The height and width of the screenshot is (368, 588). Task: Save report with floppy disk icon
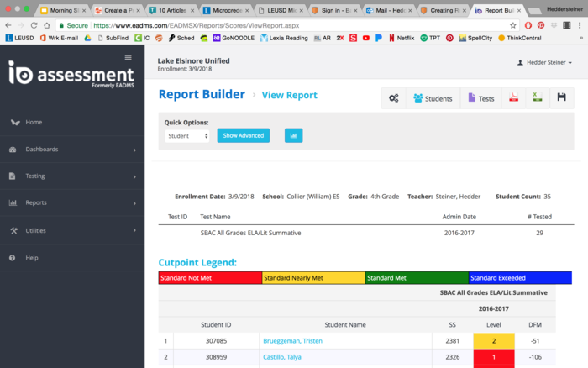click(x=561, y=98)
